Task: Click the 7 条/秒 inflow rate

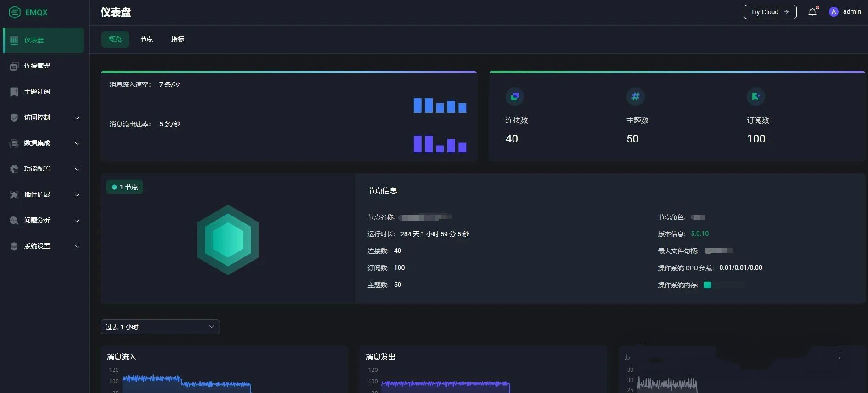Action: tap(169, 85)
